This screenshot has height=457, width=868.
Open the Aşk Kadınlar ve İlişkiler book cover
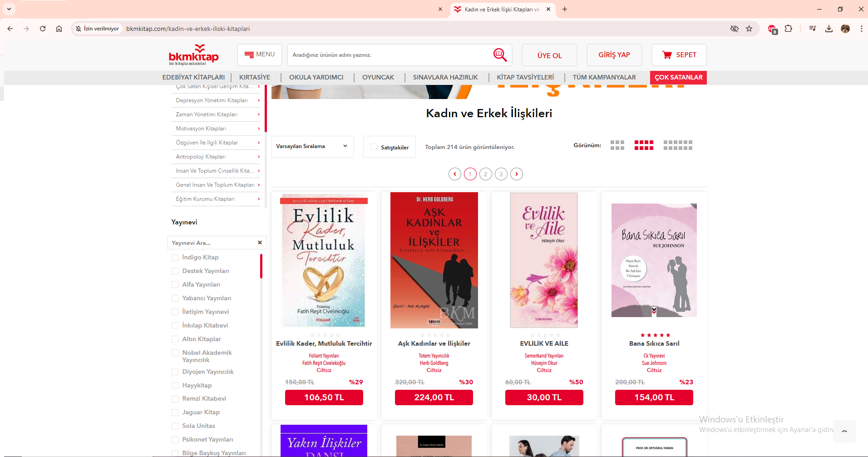click(x=434, y=260)
